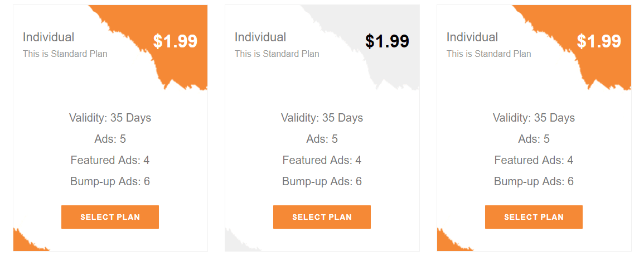
Task: Select the Individual title in middle card
Action: [x=260, y=37]
